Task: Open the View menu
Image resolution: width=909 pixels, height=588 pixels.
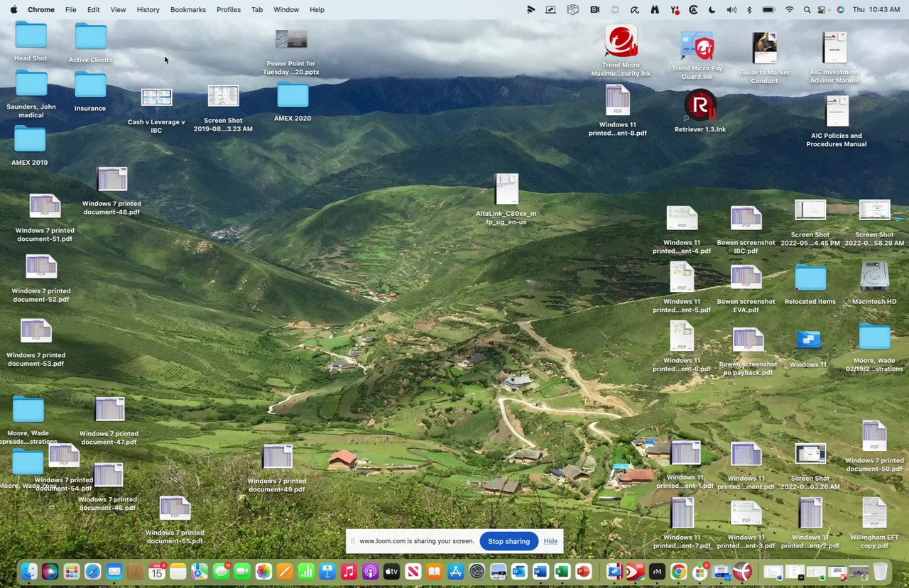Action: coord(118,9)
